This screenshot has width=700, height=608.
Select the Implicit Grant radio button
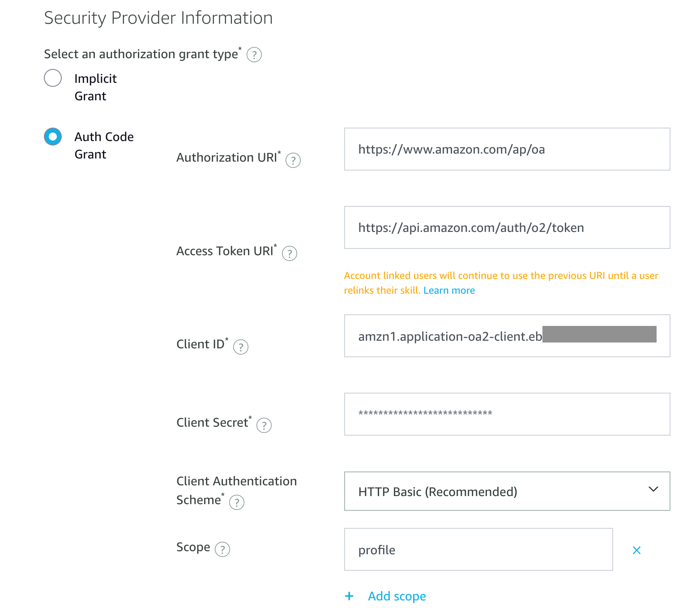pyautogui.click(x=52, y=78)
